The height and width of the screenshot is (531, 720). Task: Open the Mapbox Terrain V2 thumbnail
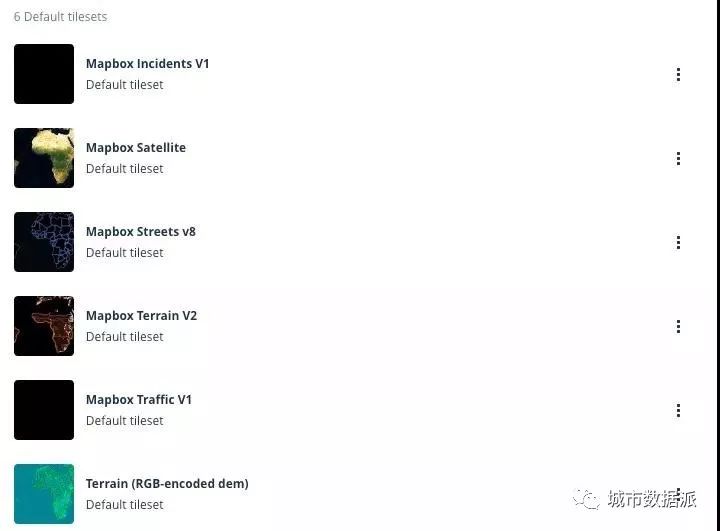[x=44, y=326]
